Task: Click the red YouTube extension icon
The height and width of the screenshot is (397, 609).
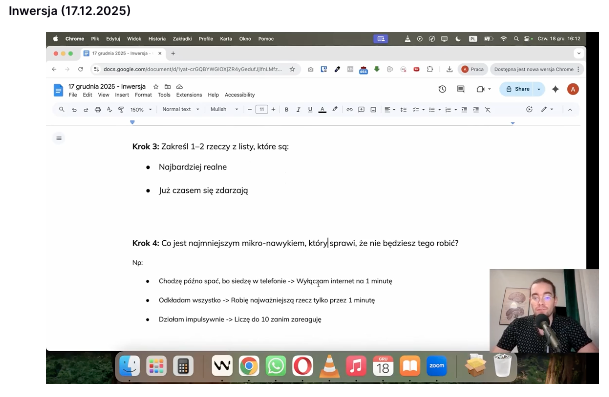Action: [x=416, y=69]
